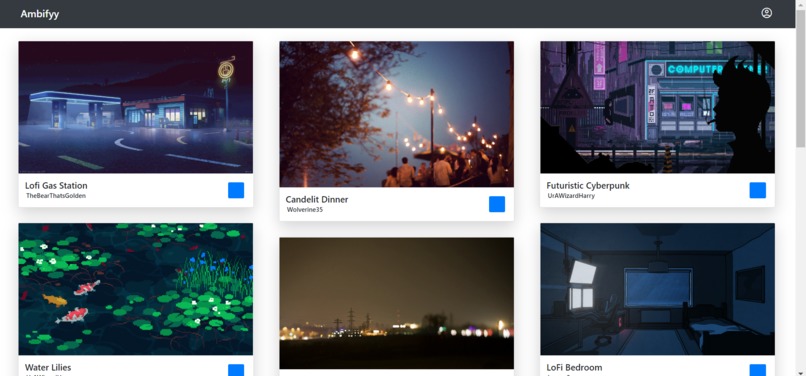Click the blue button on Candelit Dinner card
Screen dimensions: 806x376
[497, 204]
